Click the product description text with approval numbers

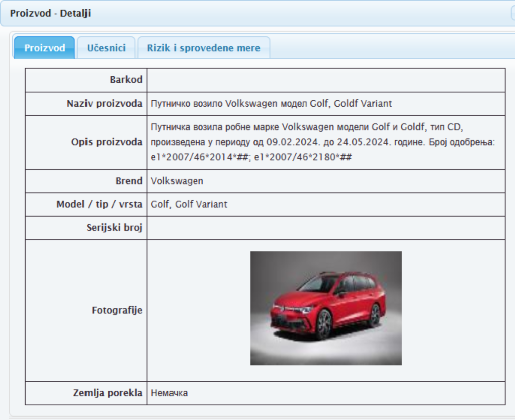click(323, 142)
